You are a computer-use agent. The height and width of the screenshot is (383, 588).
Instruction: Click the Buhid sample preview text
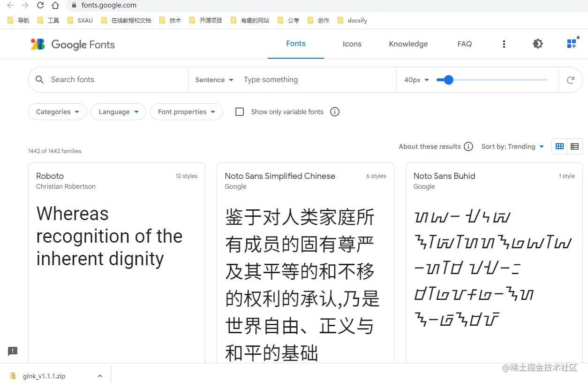493,268
